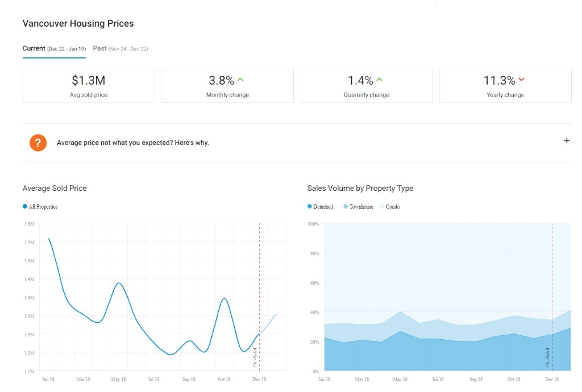Click the Quarterly change 1.4% card
Image resolution: width=582 pixels, height=392 pixels.
[x=367, y=86]
